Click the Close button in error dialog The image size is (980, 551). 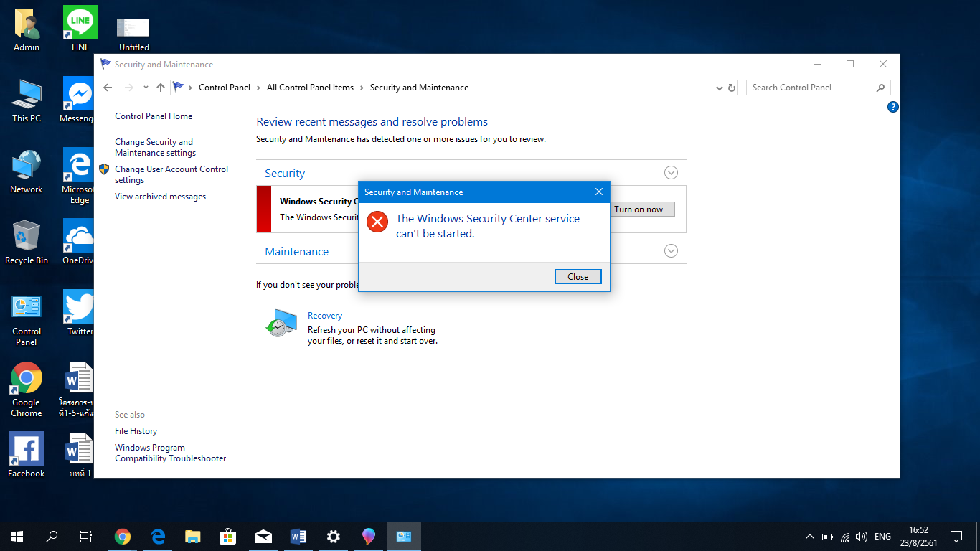(x=578, y=277)
